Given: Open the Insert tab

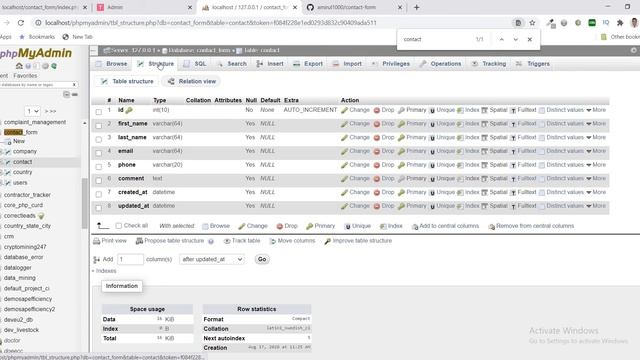Looking at the screenshot, I should [x=270, y=64].
